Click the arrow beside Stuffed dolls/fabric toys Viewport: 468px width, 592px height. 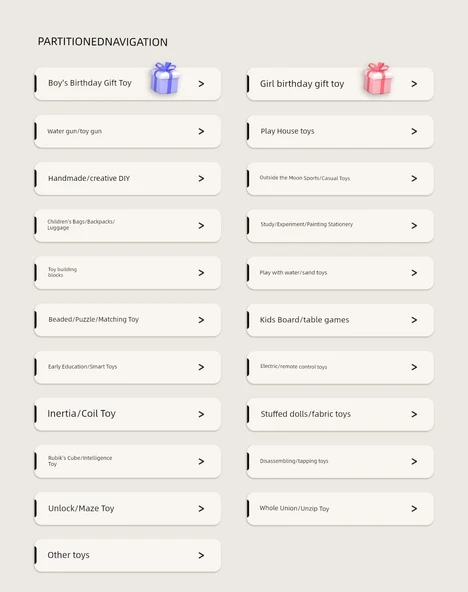(x=414, y=415)
